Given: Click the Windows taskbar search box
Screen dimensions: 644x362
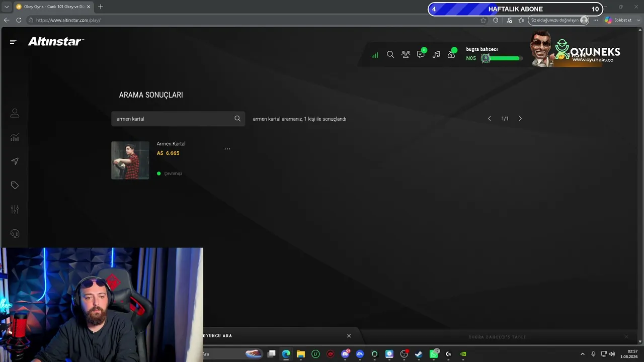Looking at the screenshot, I should (232, 354).
